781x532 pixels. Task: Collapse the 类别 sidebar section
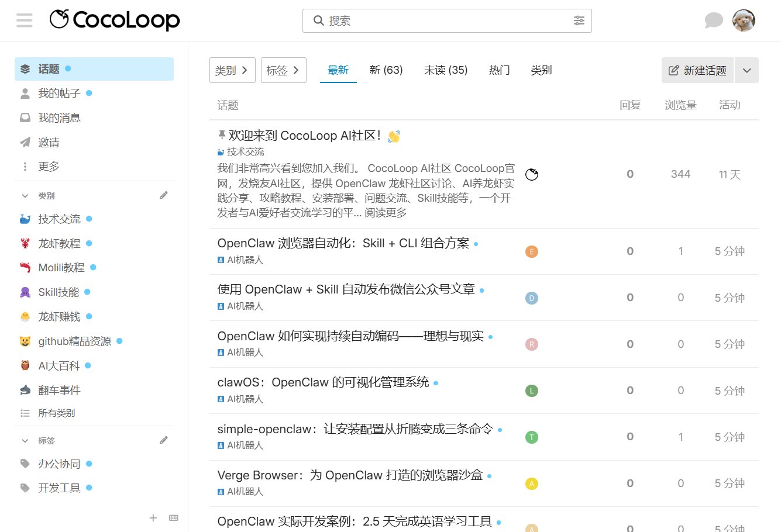25,195
